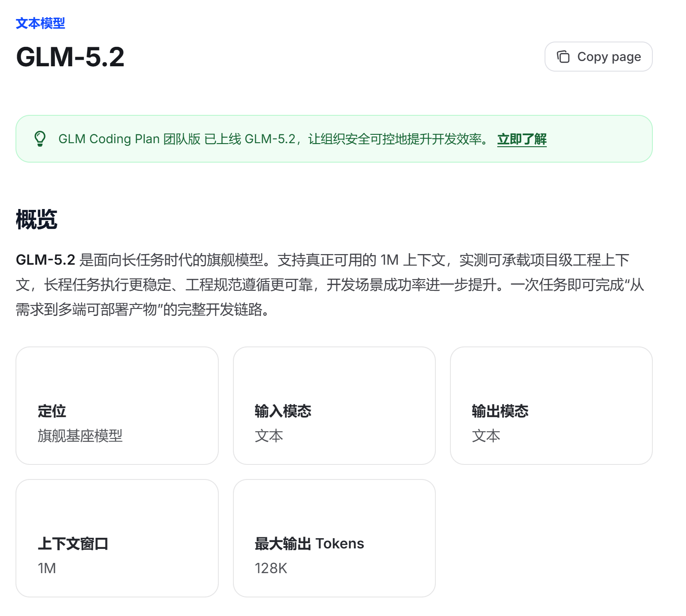Open the 立即了解 link in the banner

[x=522, y=139]
